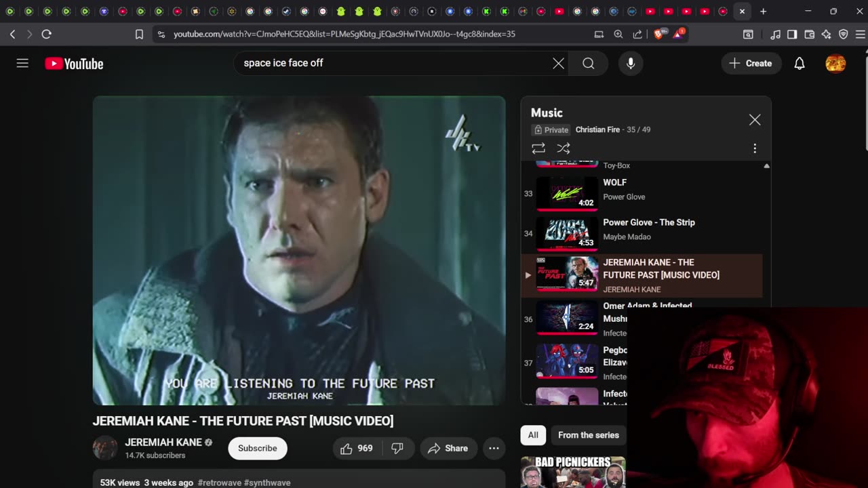Share the video with the Share button
This screenshot has height=488, width=868.
[x=448, y=448]
